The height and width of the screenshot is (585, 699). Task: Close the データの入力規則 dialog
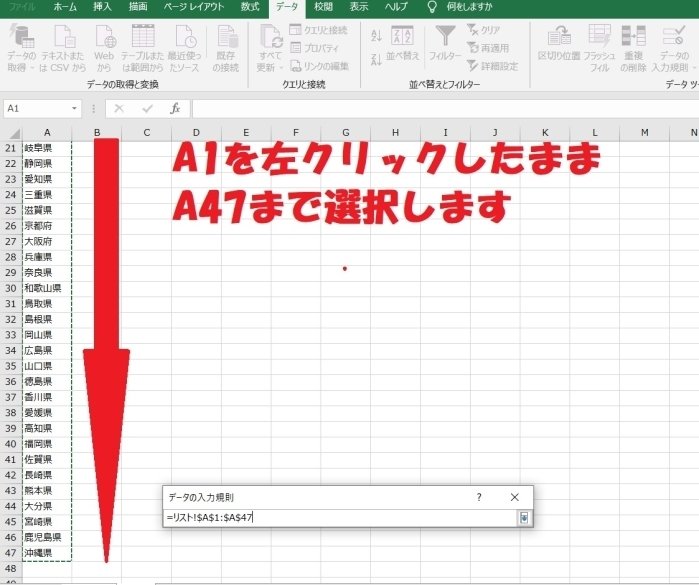(x=514, y=497)
